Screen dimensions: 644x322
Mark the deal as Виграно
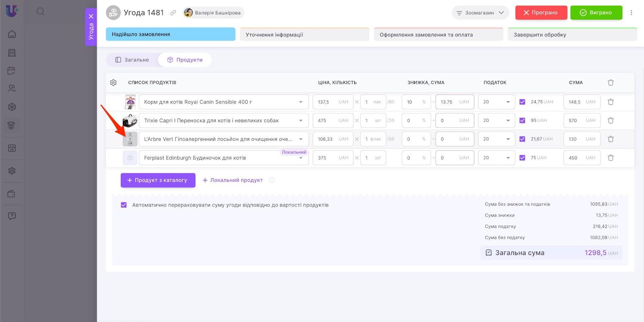point(596,13)
